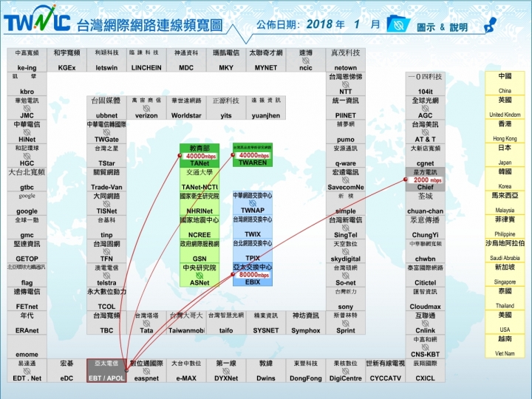The height and width of the screenshot is (399, 532).
Task: Click the IPv6 icon in JMC tile
Action: click(27, 108)
